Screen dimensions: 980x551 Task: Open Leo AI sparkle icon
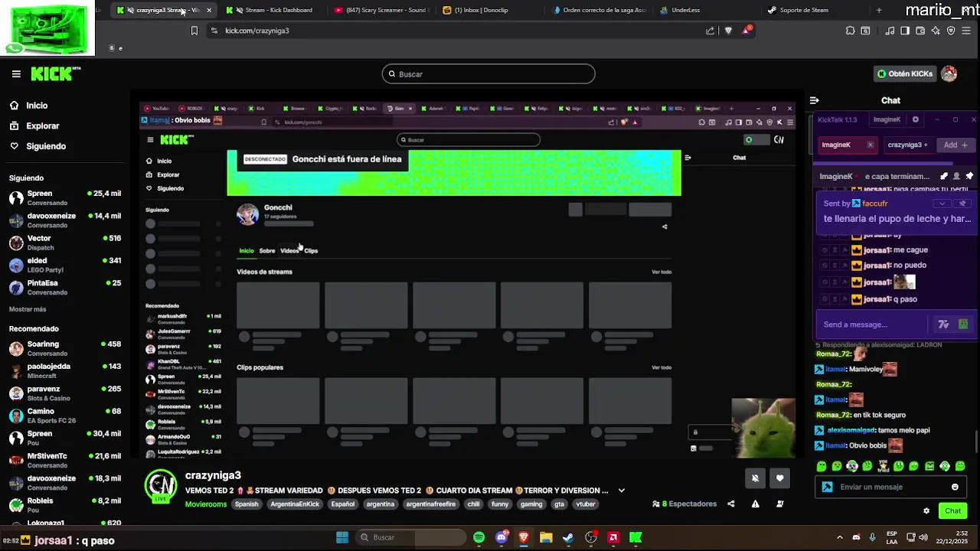[x=936, y=31]
